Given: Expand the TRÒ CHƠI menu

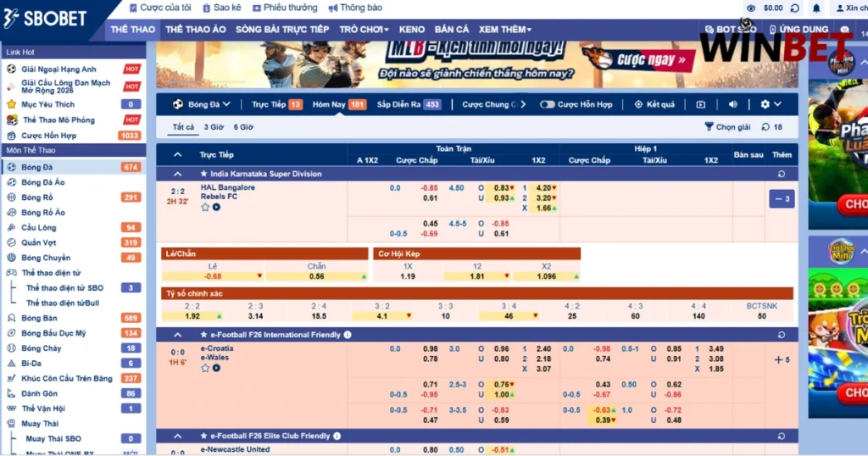Looking at the screenshot, I should (364, 30).
